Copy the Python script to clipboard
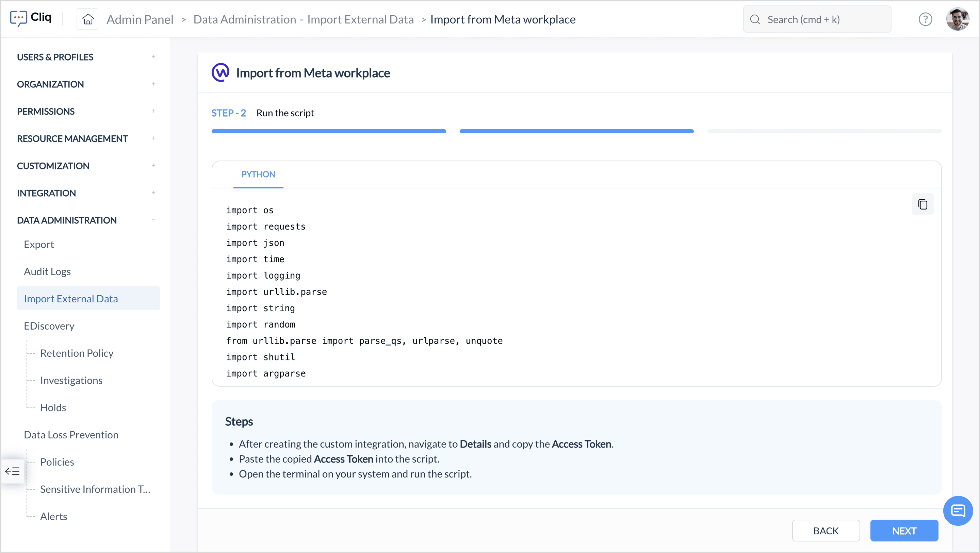The width and height of the screenshot is (980, 553). pyautogui.click(x=922, y=204)
